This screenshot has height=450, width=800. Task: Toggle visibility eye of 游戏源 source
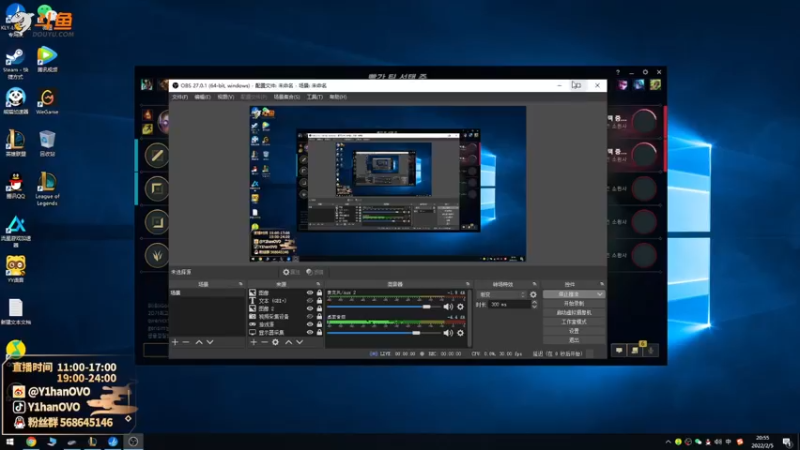pos(310,324)
